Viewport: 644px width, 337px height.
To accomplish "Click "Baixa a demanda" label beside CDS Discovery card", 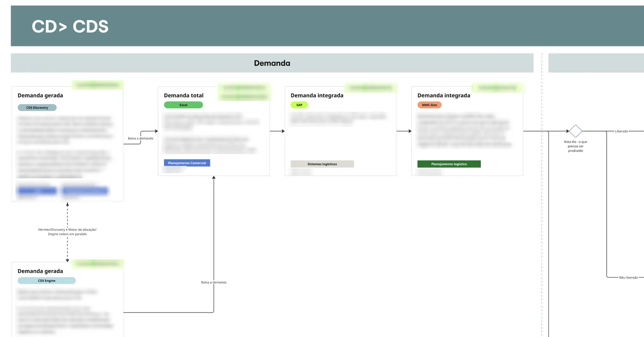I will coord(140,138).
